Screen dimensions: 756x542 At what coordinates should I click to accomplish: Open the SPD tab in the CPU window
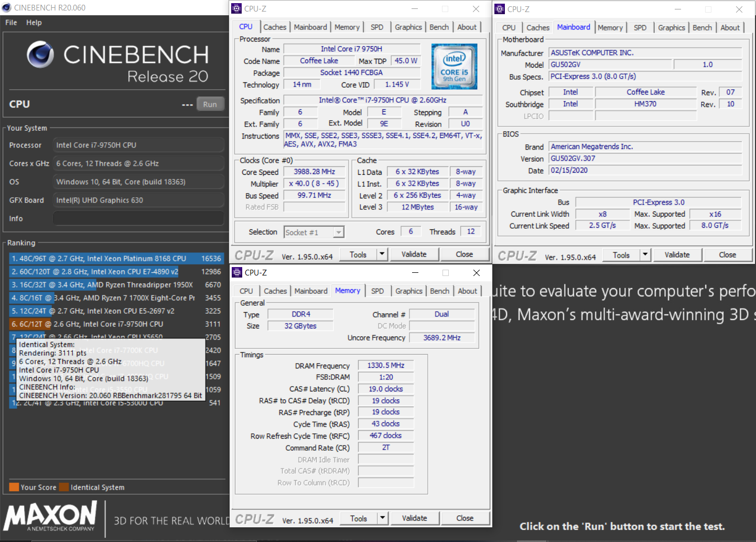click(377, 27)
